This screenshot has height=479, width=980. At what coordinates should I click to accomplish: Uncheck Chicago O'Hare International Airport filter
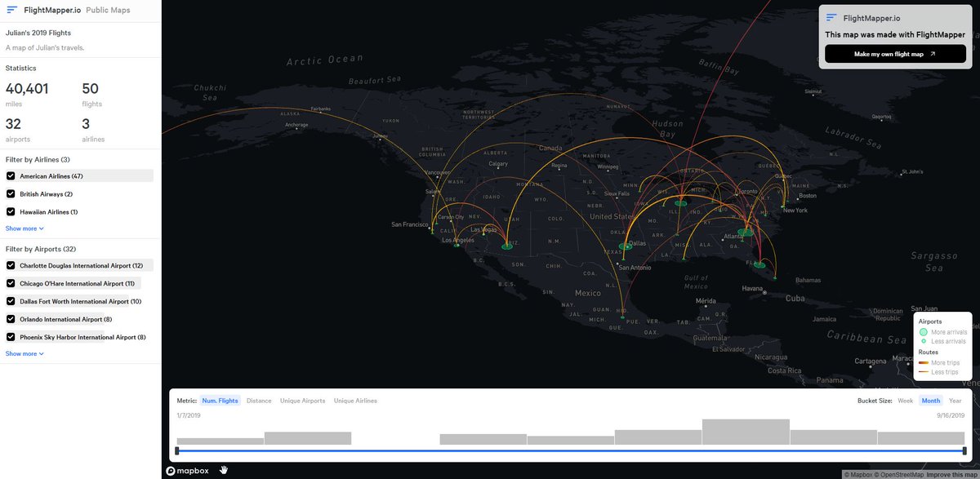pyautogui.click(x=11, y=282)
